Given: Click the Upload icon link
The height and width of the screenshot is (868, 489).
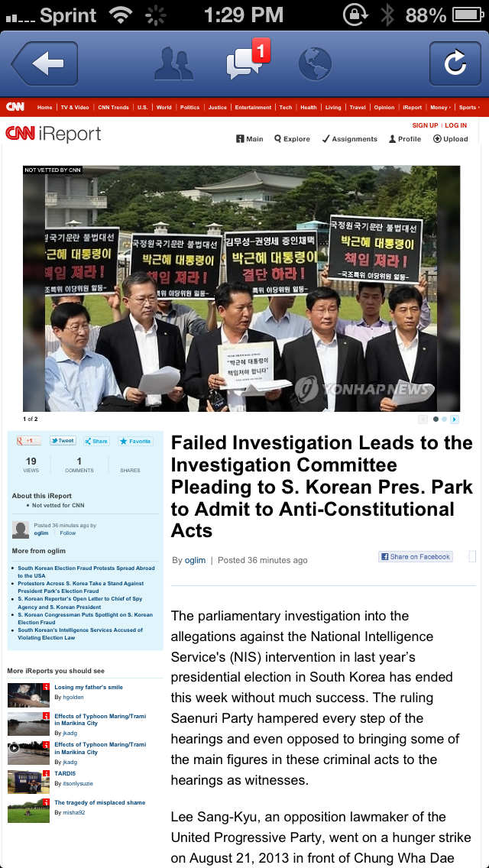Looking at the screenshot, I should [450, 139].
